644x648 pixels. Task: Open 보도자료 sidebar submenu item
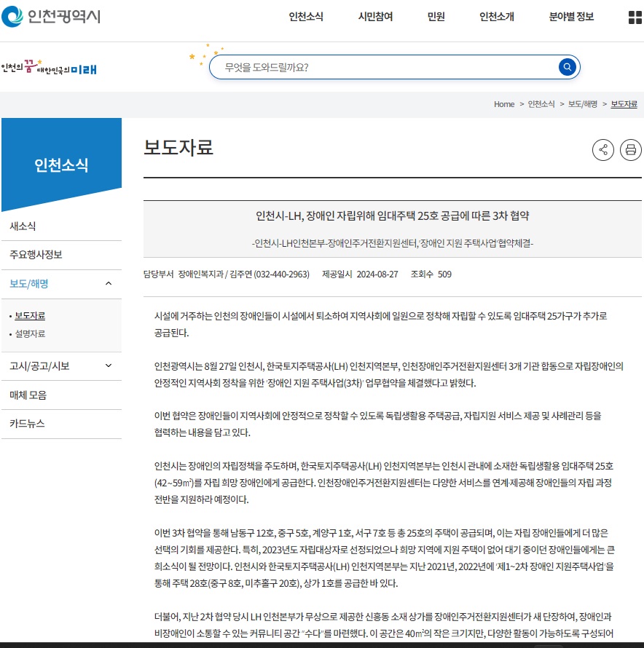[30, 316]
